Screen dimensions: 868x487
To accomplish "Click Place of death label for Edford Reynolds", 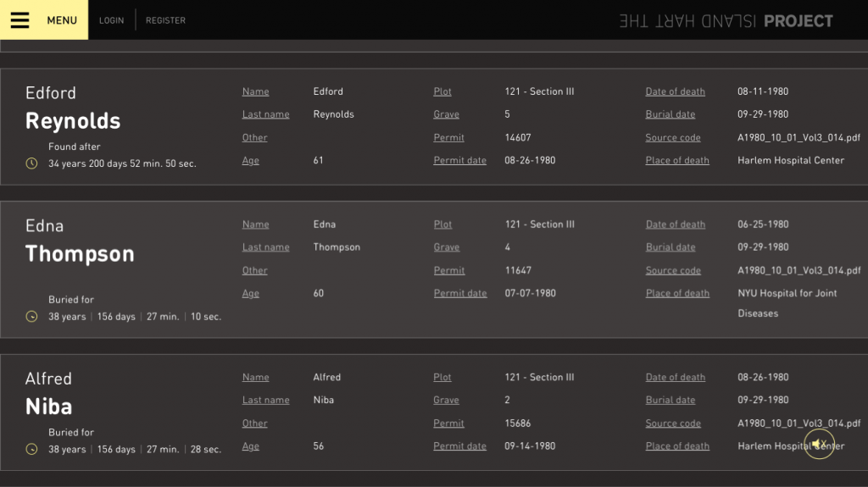I will (x=677, y=161).
